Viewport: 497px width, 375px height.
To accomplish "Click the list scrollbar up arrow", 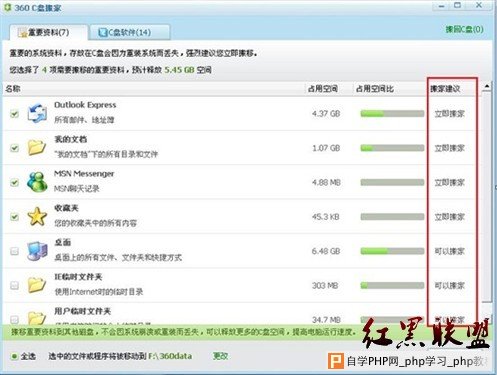I will pos(487,87).
